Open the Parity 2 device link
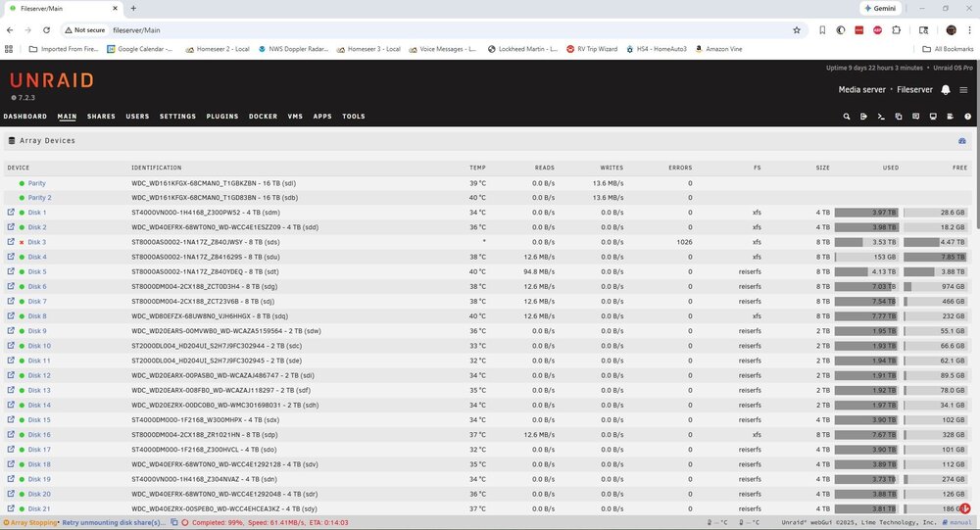Image resolution: width=980 pixels, height=530 pixels. coord(40,198)
